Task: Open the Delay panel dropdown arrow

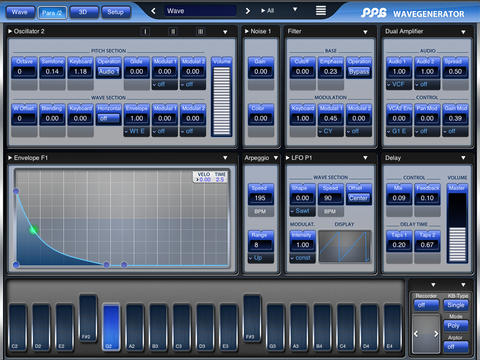Action: [x=463, y=158]
